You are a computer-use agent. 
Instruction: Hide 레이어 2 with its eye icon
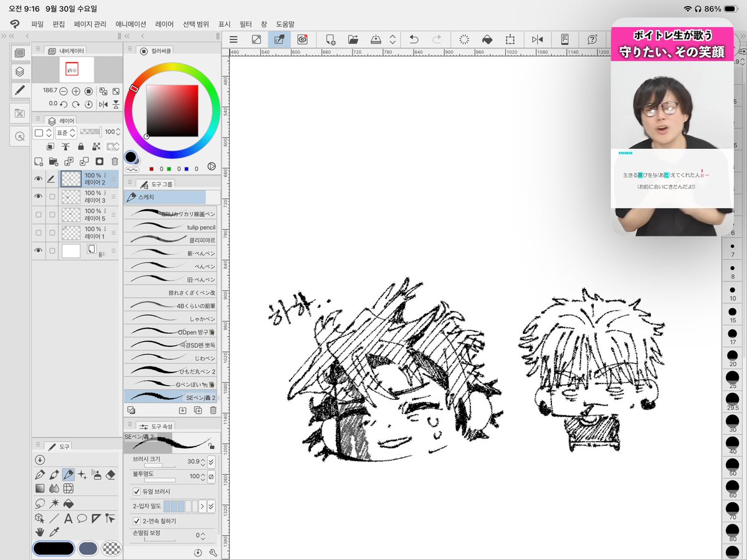coord(38,179)
